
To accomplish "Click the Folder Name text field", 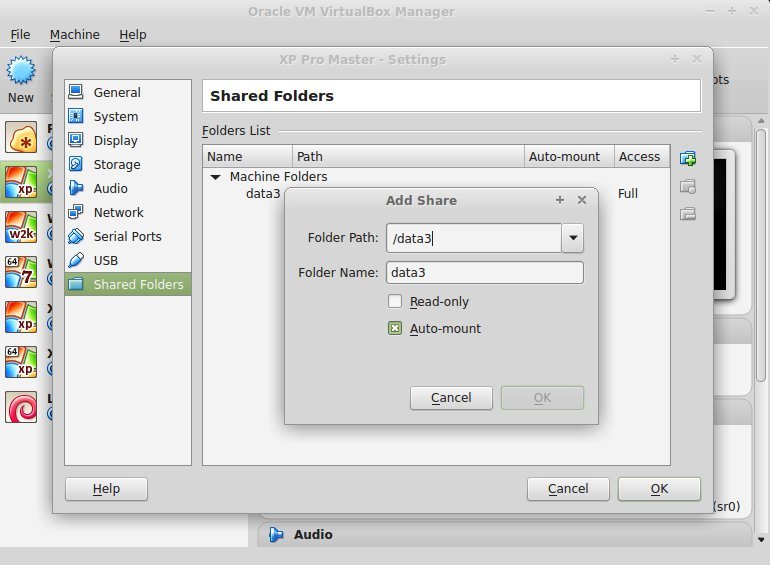I will (485, 272).
